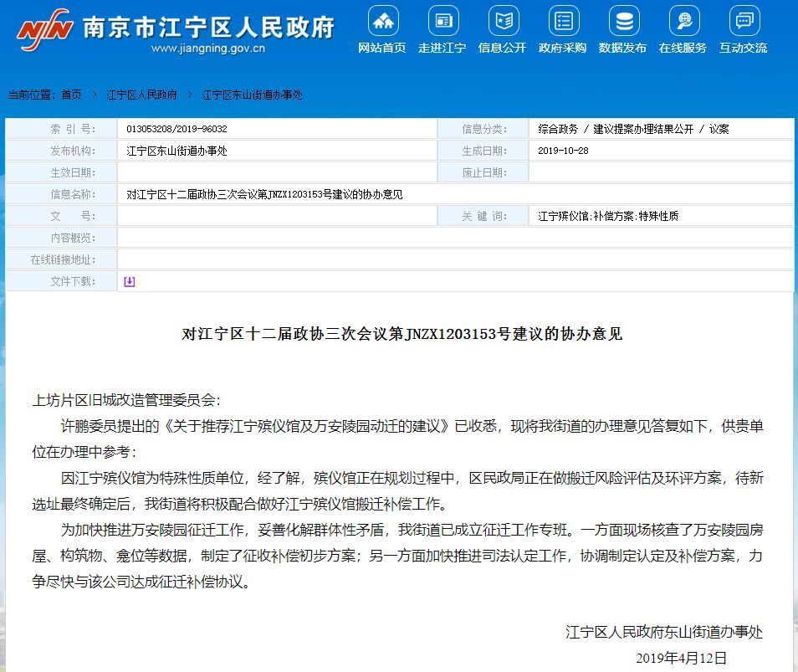Open the 数据发布 database icon
This screenshot has height=672, width=798.
click(x=624, y=21)
